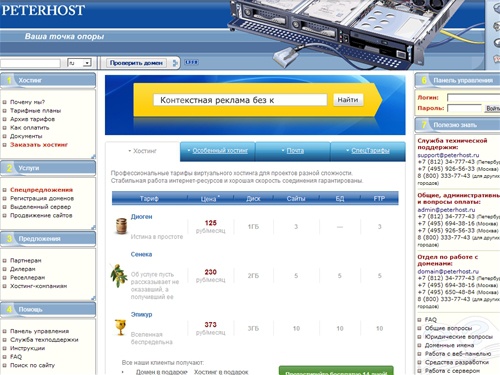Open Инструкции link
The width and height of the screenshot is (500, 375).
pyautogui.click(x=27, y=348)
